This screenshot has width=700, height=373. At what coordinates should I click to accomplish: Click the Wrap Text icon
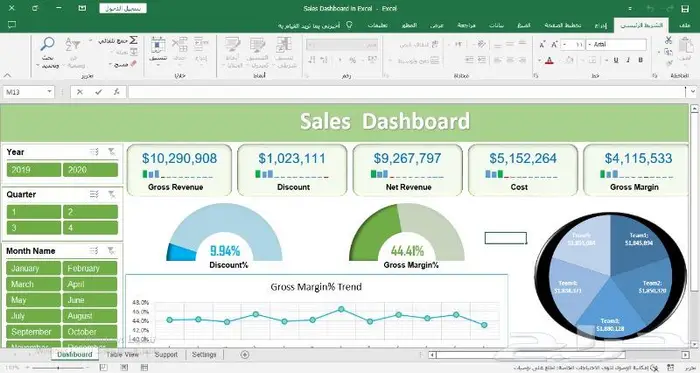(x=435, y=45)
